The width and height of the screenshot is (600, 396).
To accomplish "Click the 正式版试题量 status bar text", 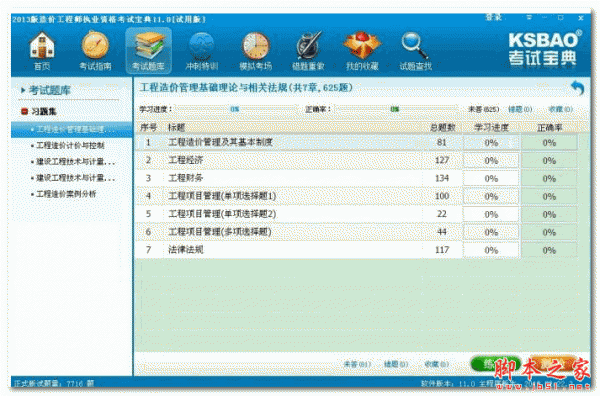I will point(54,383).
